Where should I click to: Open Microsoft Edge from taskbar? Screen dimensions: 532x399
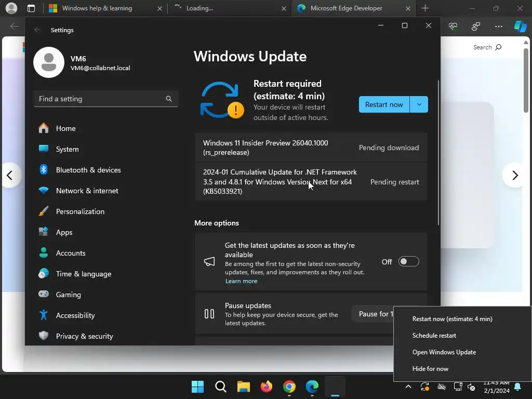point(312,387)
